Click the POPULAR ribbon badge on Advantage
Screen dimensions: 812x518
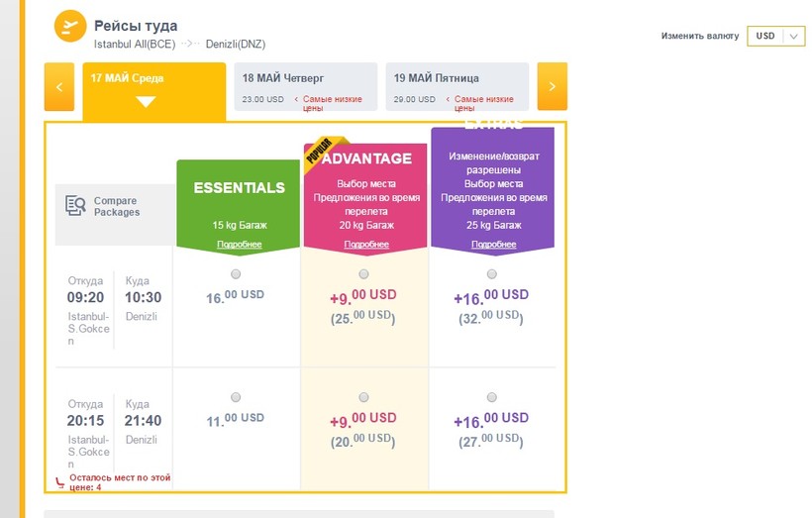(x=321, y=151)
